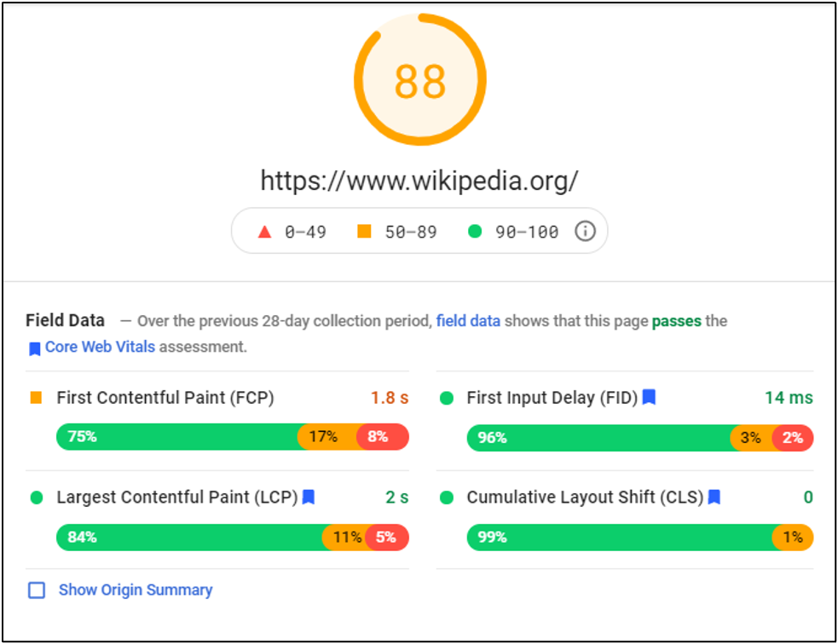Click the 88 performance score gauge
This screenshot has width=838, height=644.
420,79
